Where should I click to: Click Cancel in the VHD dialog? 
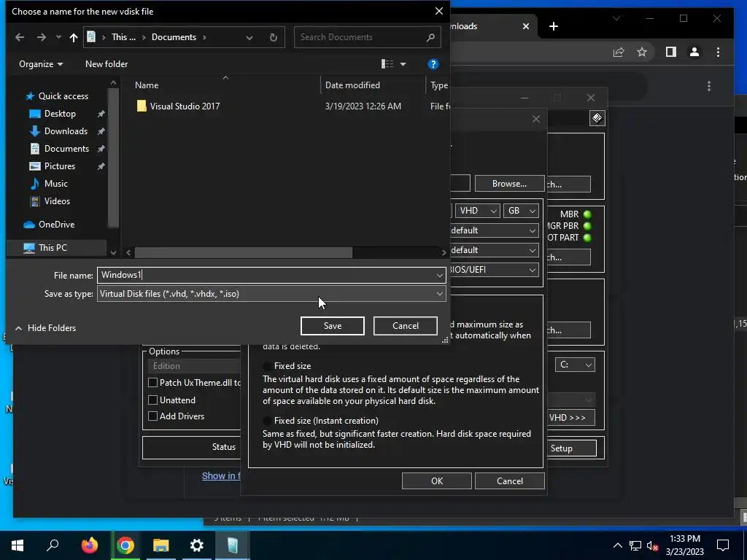510,481
